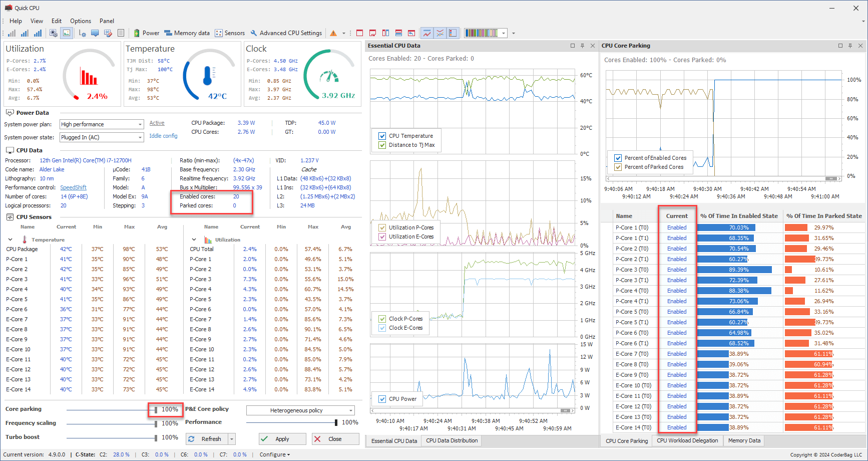Open Advanced CPU Settings
Screen dimensions: 868x461
[286, 33]
